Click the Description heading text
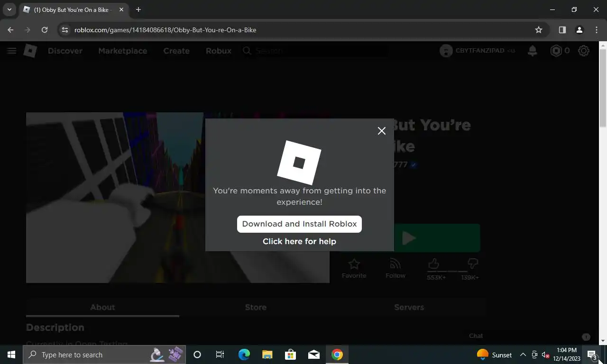The image size is (607, 364). pos(55,328)
